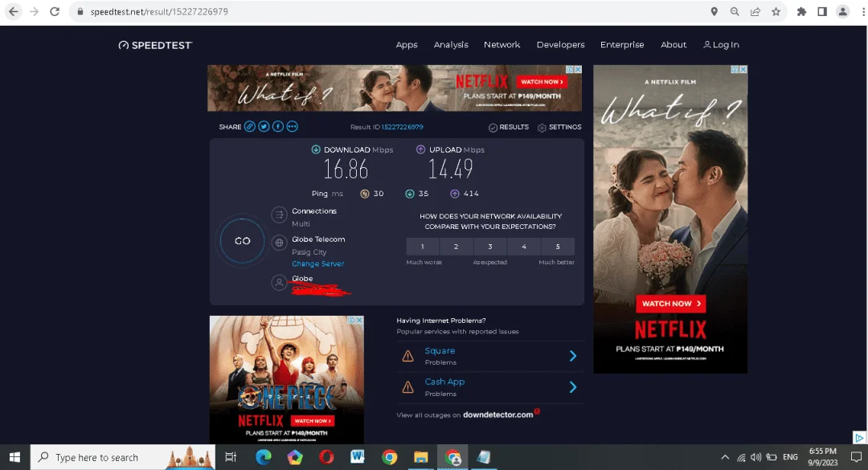Open Windows Start menu

[15, 457]
